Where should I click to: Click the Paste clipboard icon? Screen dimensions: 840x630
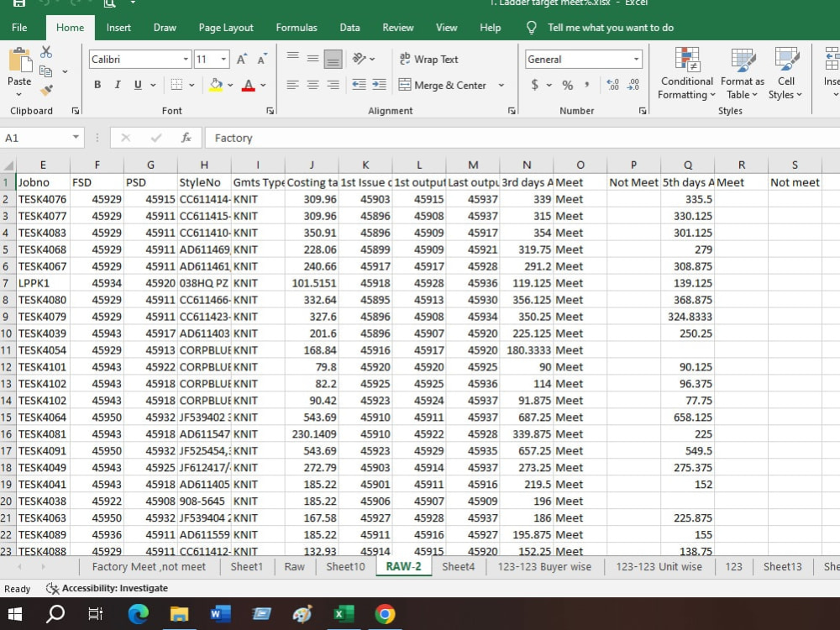click(20, 60)
